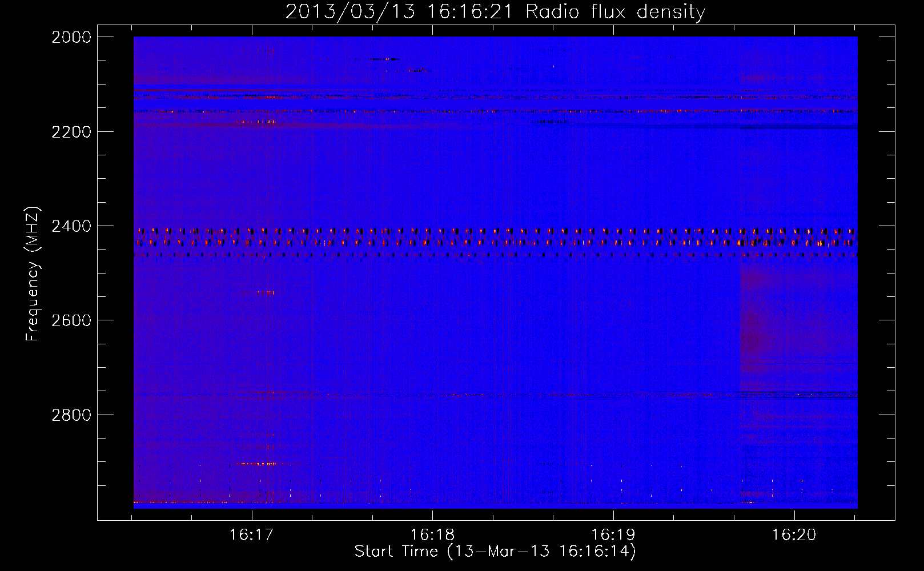Click the 'Start Time (13-Mar-13 16:16:14)' axis title
924x571 pixels.
click(x=495, y=552)
